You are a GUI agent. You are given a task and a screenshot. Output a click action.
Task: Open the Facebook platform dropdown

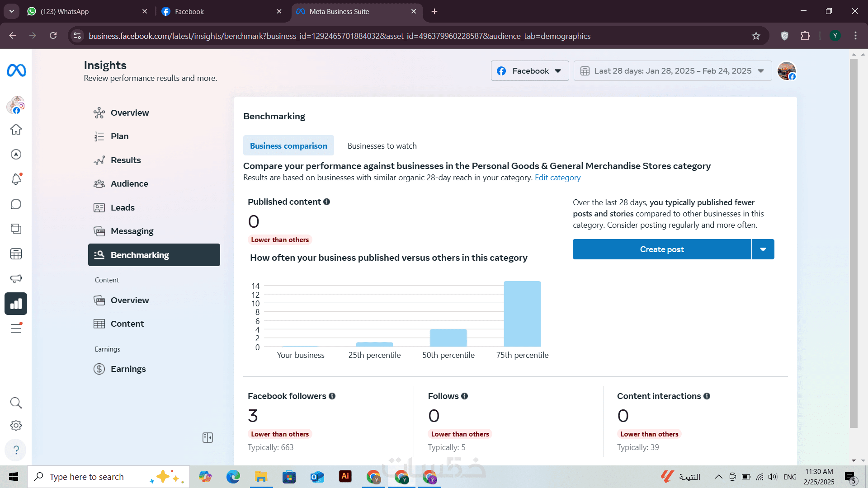coord(529,71)
